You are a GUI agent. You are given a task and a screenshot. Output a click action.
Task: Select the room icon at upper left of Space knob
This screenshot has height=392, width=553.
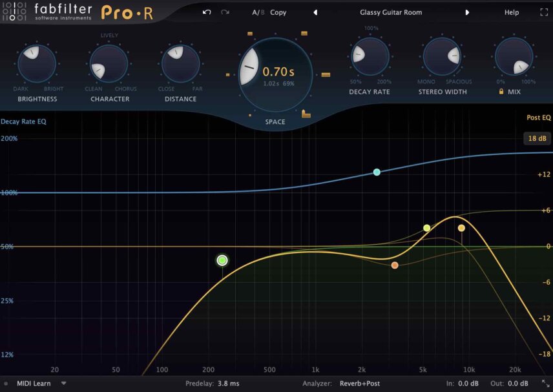click(x=250, y=34)
